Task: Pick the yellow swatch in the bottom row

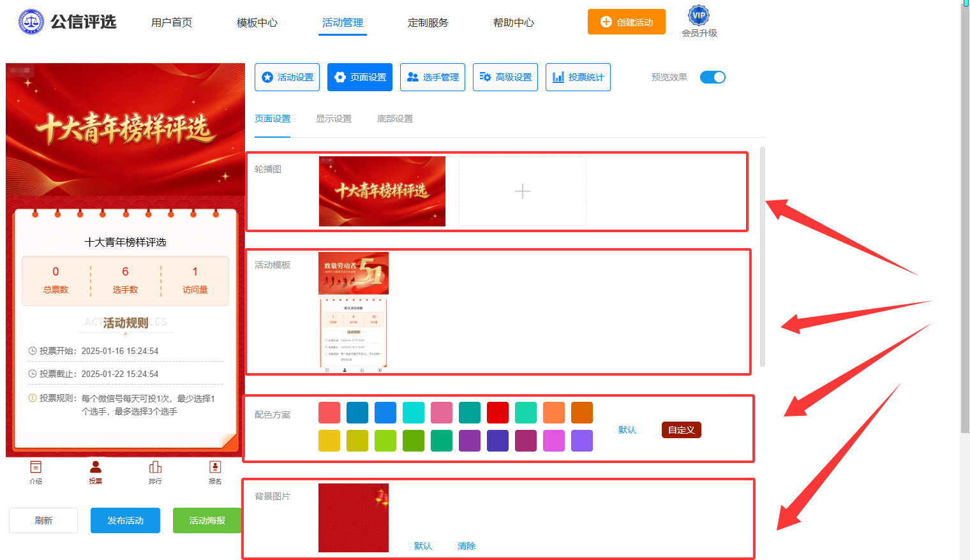Action: [x=329, y=441]
